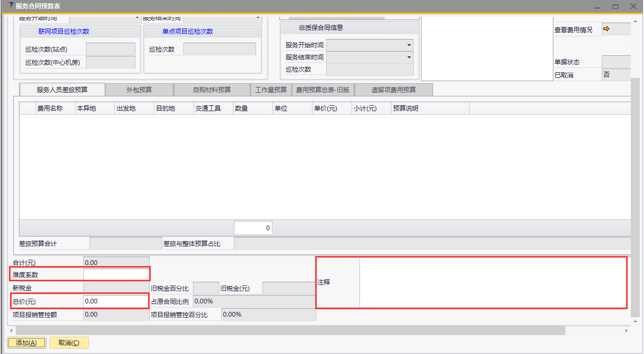644x354 pixels.
Task: Minimize the 服务合同预算表 window
Action: 597,7
